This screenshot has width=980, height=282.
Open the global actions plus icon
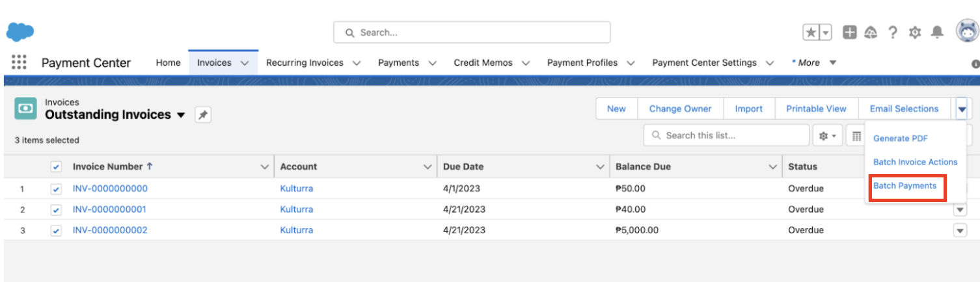849,32
